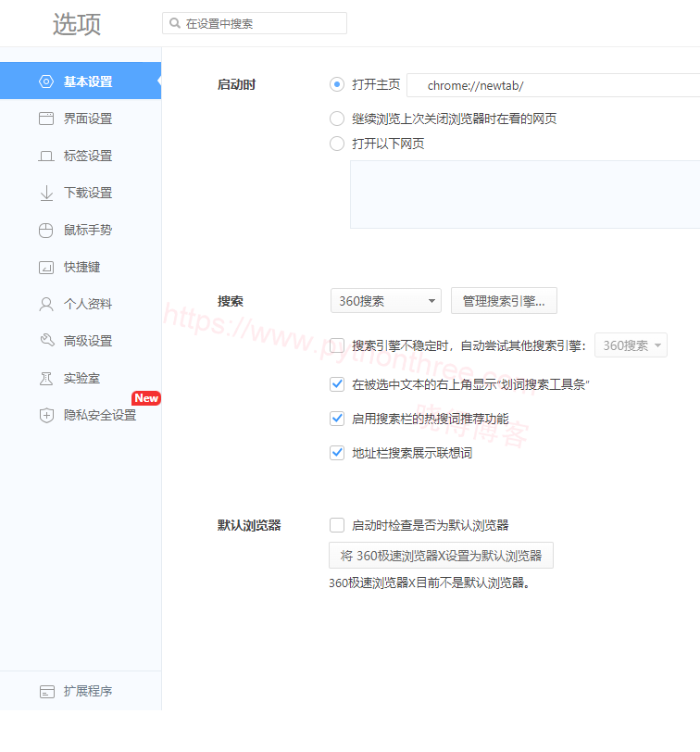The image size is (700, 752).
Task: Click 将360极速浏览器X设置为默认浏览器 button
Action: 441,556
